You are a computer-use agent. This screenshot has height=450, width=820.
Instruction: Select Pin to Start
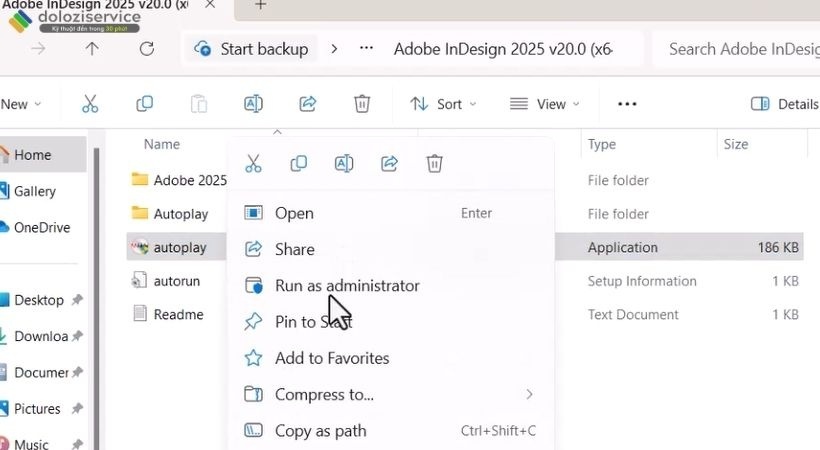coord(390,321)
